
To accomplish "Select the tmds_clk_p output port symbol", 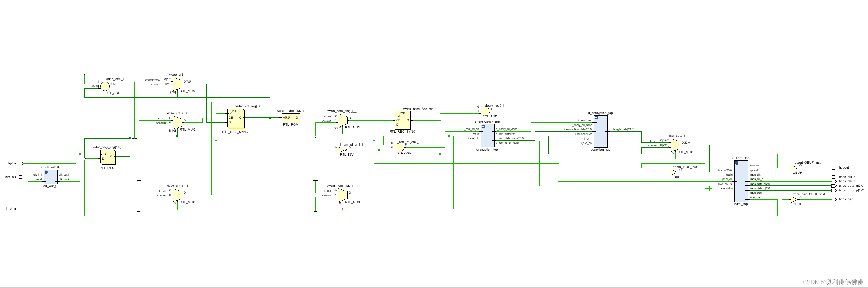I will pos(834,181).
